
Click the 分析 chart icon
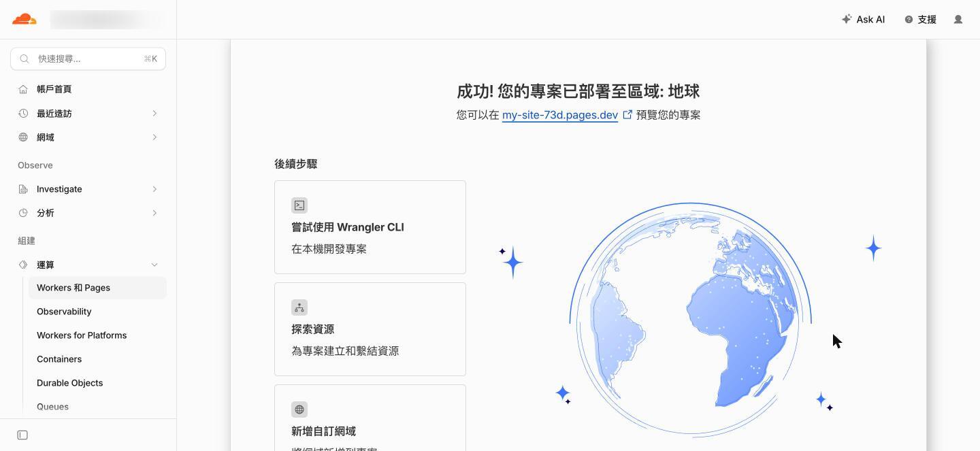coord(23,212)
